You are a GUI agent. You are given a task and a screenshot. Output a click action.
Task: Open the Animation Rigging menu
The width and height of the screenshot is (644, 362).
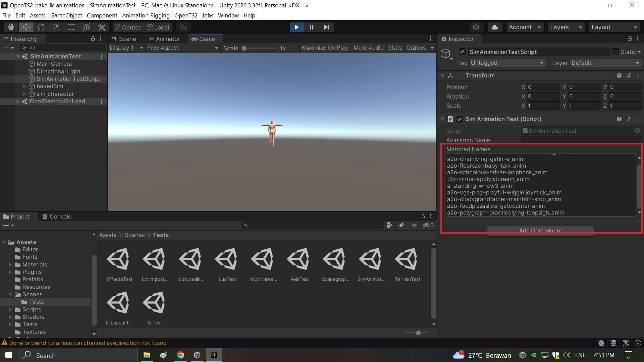pos(146,15)
